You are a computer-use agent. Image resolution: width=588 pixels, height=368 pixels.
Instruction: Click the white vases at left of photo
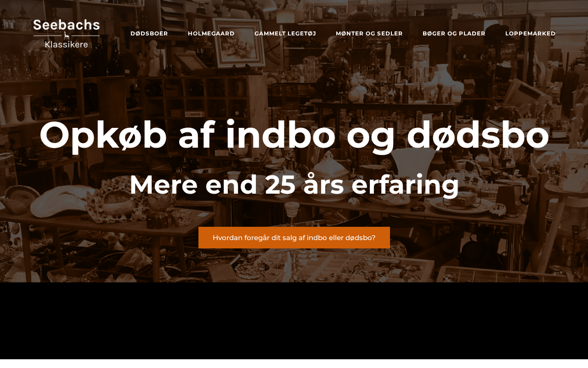click(18, 109)
